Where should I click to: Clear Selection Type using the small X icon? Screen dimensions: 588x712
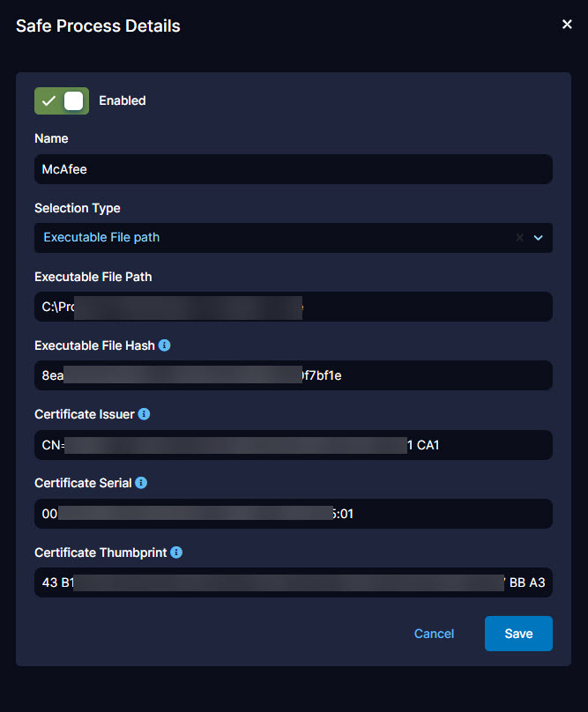pos(518,237)
